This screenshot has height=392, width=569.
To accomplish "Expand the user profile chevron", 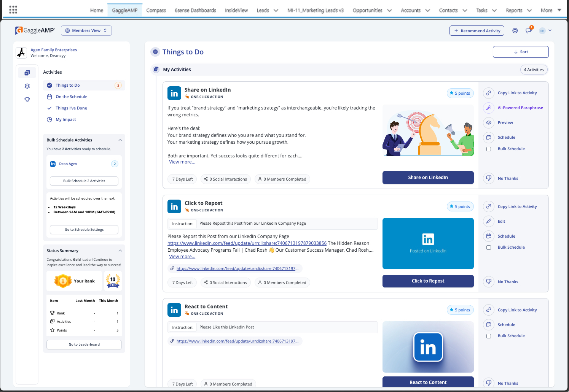I will coord(550,30).
